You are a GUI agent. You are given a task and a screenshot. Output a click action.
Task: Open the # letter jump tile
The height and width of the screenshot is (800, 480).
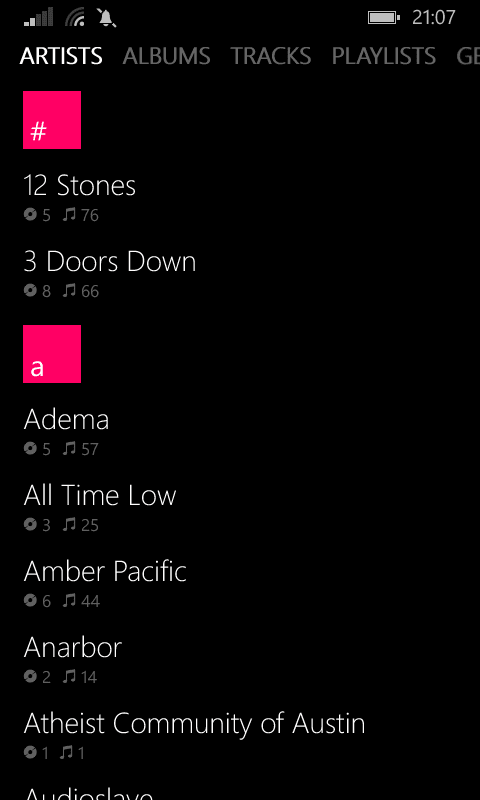pyautogui.click(x=52, y=120)
